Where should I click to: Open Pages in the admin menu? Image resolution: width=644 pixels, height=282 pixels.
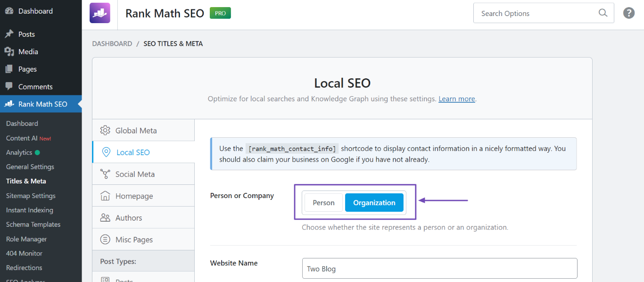click(x=41, y=69)
